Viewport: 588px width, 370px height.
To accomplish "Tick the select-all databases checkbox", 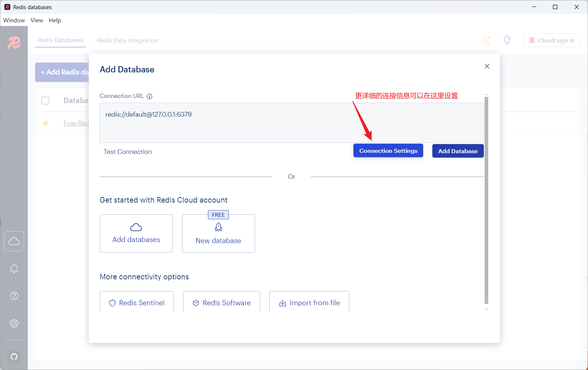I will pyautogui.click(x=45, y=101).
